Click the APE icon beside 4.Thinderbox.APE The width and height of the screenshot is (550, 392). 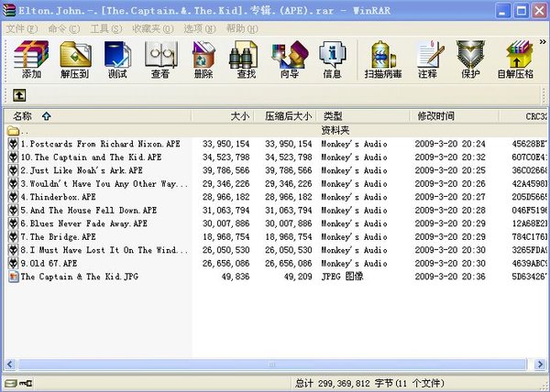[x=14, y=197]
